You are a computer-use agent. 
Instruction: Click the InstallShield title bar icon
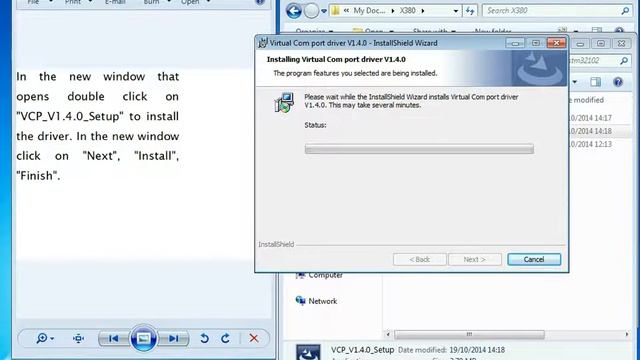point(263,42)
